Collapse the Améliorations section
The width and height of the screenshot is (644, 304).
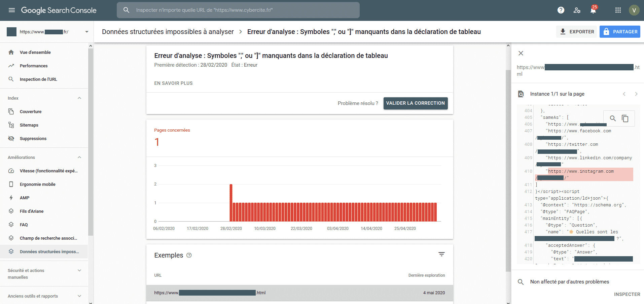click(x=79, y=157)
